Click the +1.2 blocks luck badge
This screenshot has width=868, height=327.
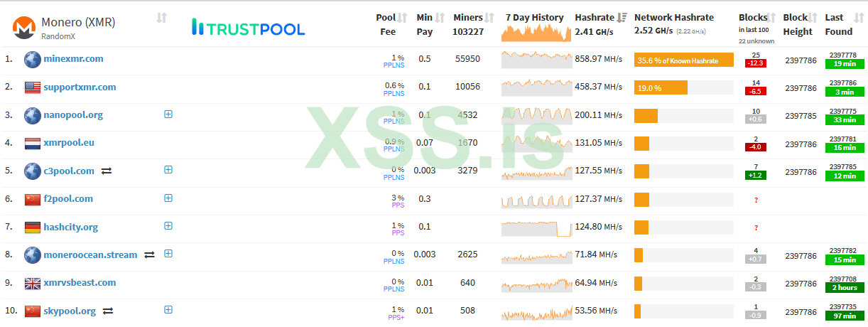coord(756,175)
